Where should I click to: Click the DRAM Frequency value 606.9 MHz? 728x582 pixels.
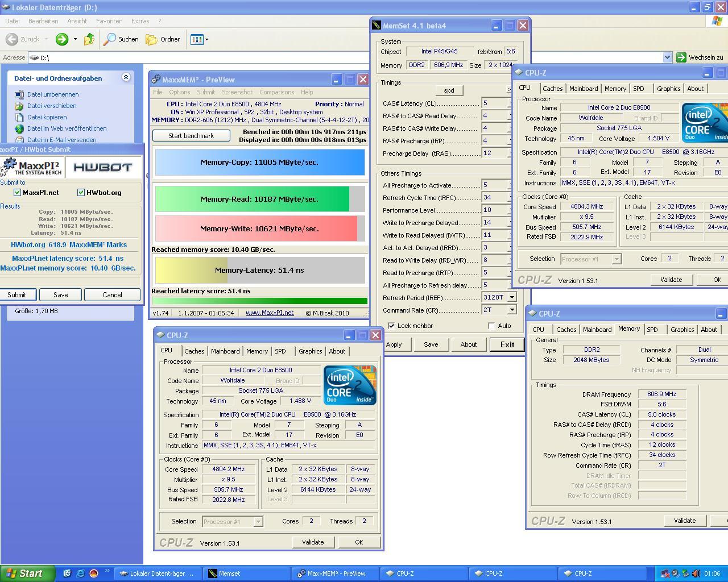[x=662, y=394]
